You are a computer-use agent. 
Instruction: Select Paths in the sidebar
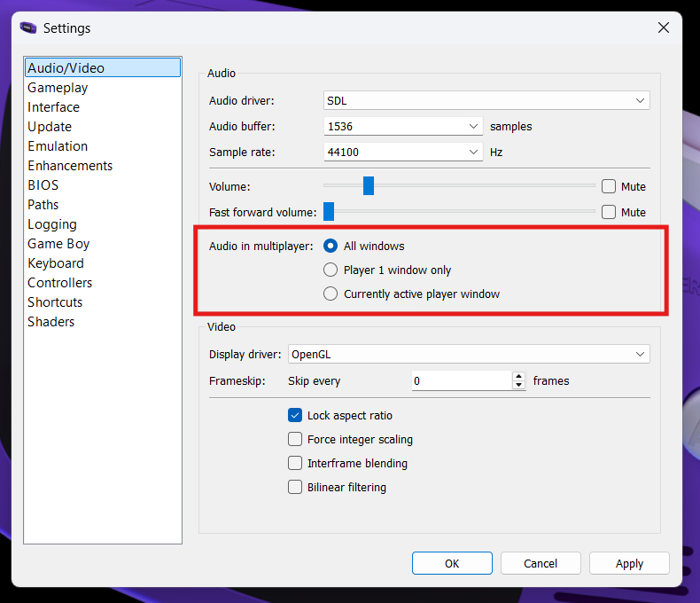tap(103, 205)
